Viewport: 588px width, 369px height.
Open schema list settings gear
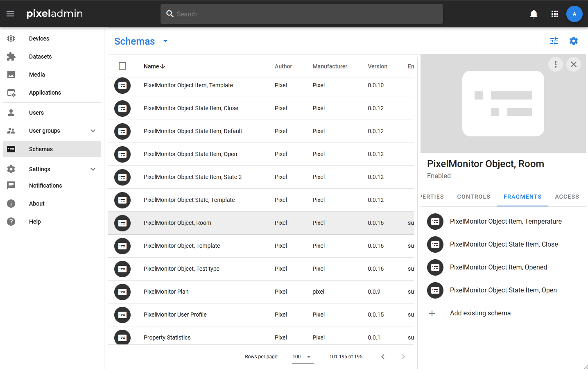pos(574,41)
